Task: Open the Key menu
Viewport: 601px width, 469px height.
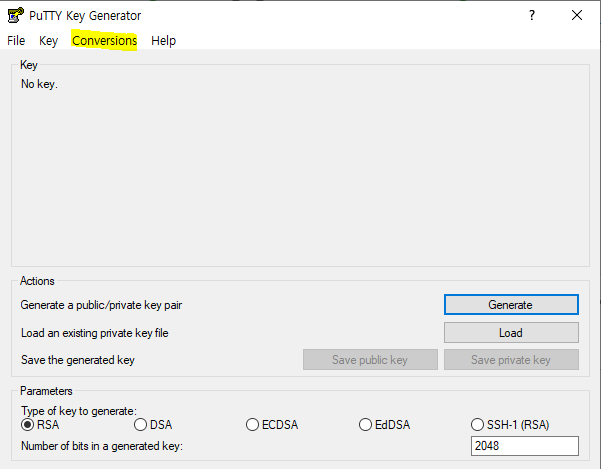Action: point(48,41)
